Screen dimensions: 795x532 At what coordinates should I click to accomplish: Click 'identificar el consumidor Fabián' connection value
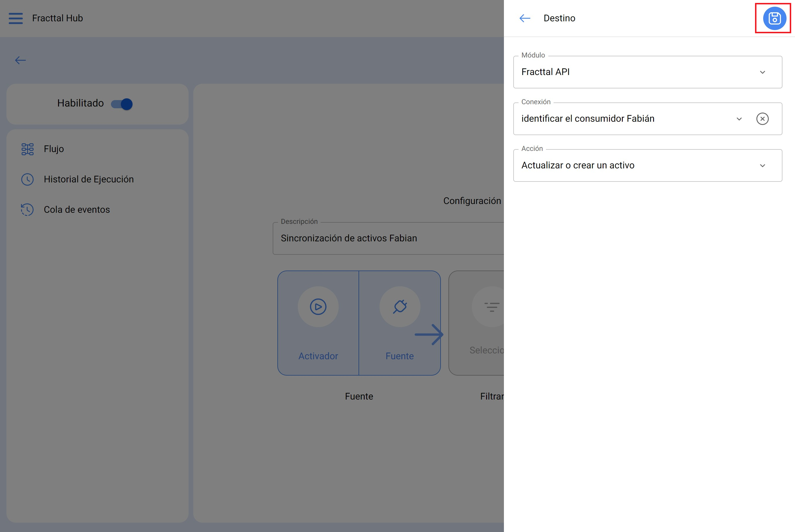click(588, 118)
